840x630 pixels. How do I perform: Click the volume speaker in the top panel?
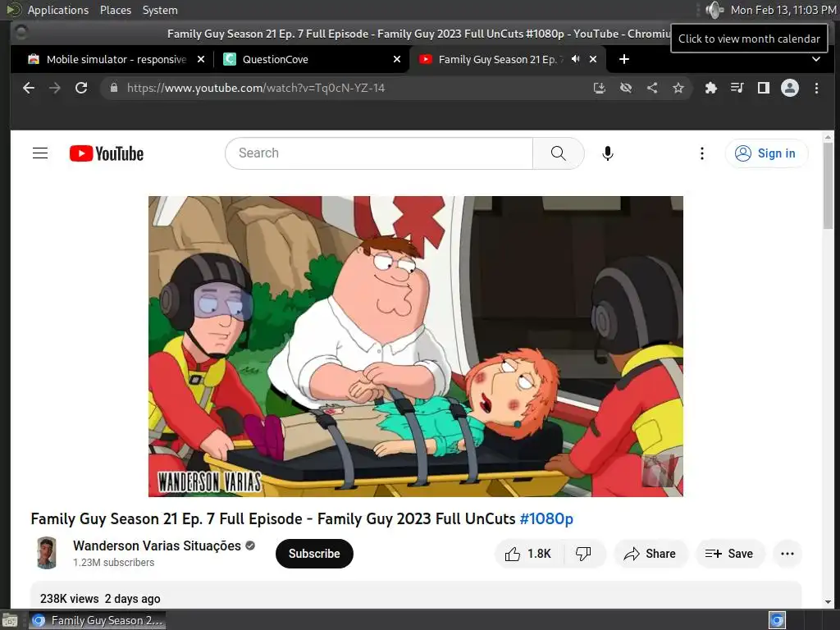(x=714, y=10)
